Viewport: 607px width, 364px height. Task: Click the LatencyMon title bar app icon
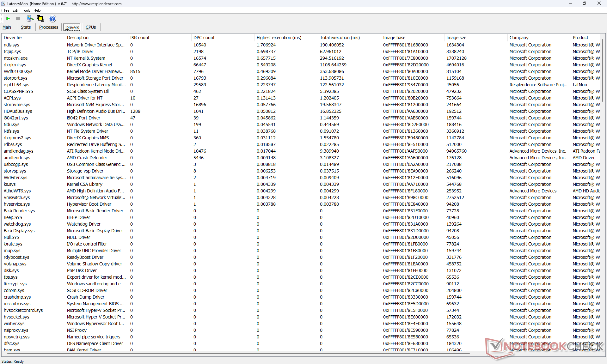point(3,3)
